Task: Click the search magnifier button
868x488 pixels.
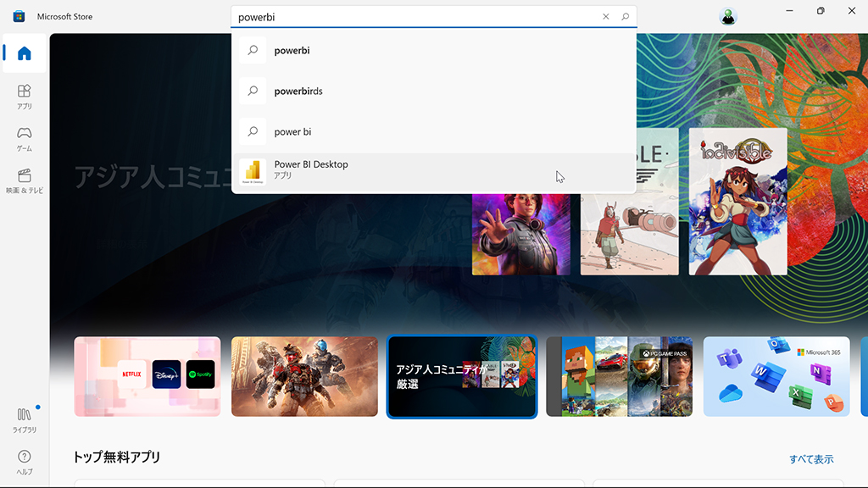Action: 625,17
